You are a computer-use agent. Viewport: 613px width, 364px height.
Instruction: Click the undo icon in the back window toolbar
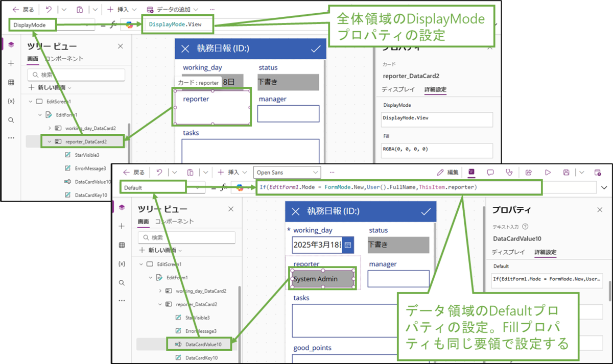49,10
